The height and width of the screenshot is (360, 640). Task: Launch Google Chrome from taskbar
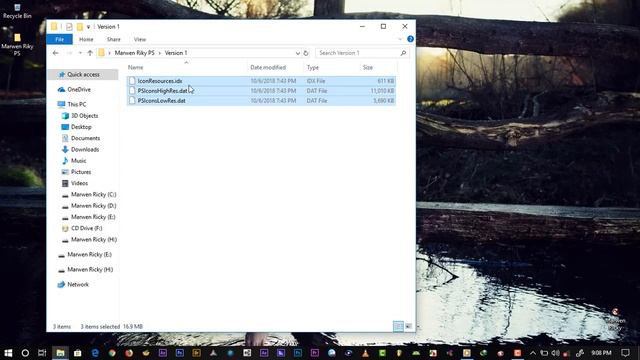click(112, 353)
